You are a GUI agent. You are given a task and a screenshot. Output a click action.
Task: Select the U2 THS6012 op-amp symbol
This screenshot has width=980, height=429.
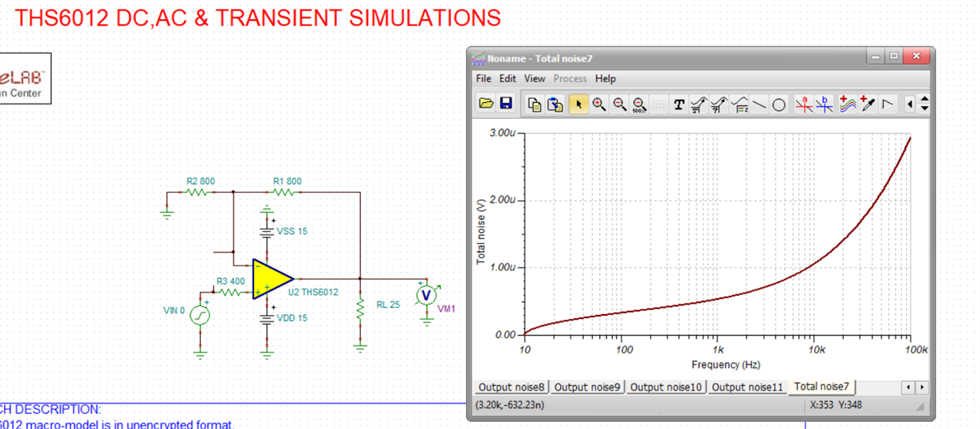(x=272, y=279)
